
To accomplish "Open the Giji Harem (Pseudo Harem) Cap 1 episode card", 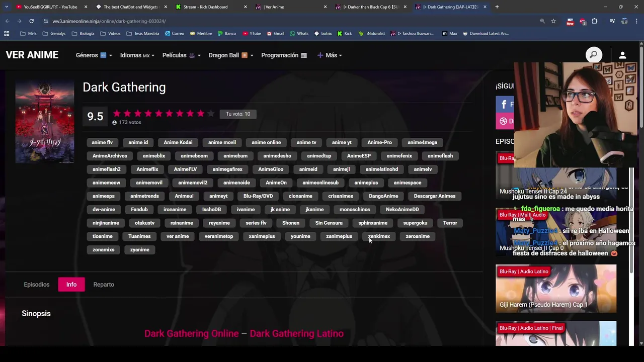I will (x=556, y=289).
